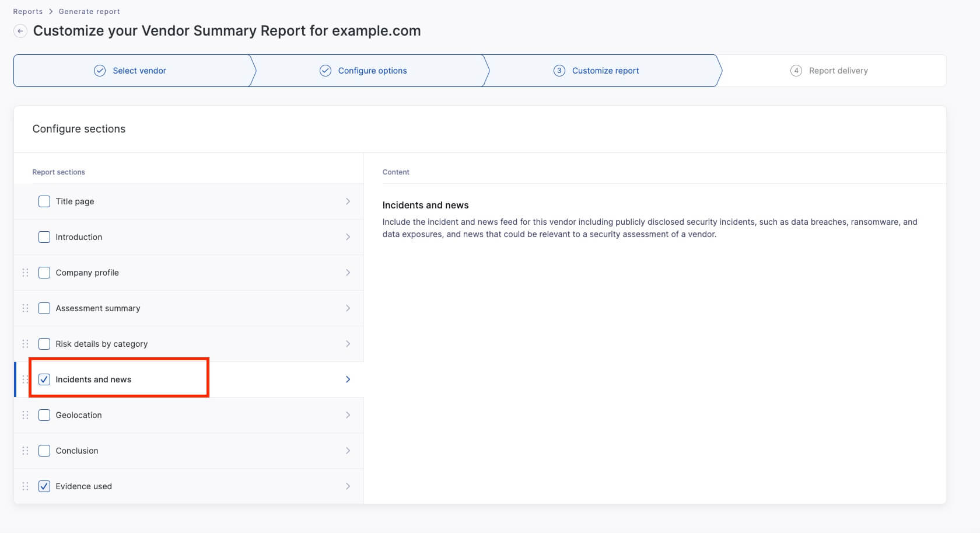Click Risk details by category label
This screenshot has width=980, height=533.
(x=101, y=344)
